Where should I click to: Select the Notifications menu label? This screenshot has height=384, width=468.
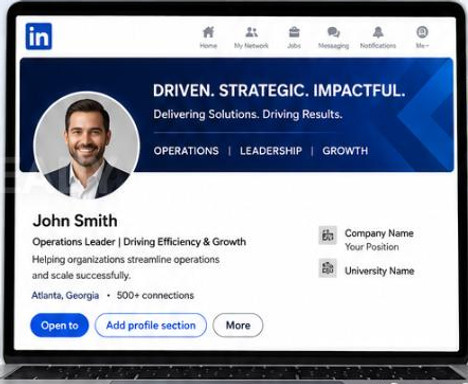[x=378, y=46]
